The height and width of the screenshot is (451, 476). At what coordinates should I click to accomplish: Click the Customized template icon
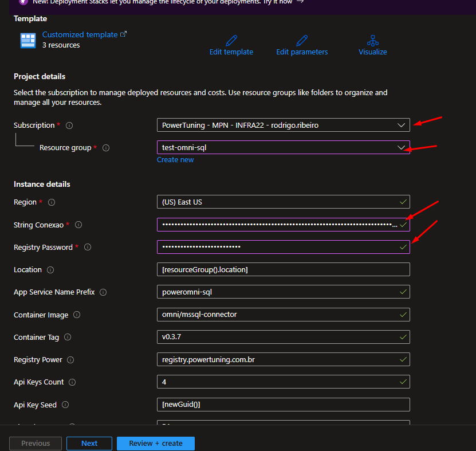click(x=27, y=40)
